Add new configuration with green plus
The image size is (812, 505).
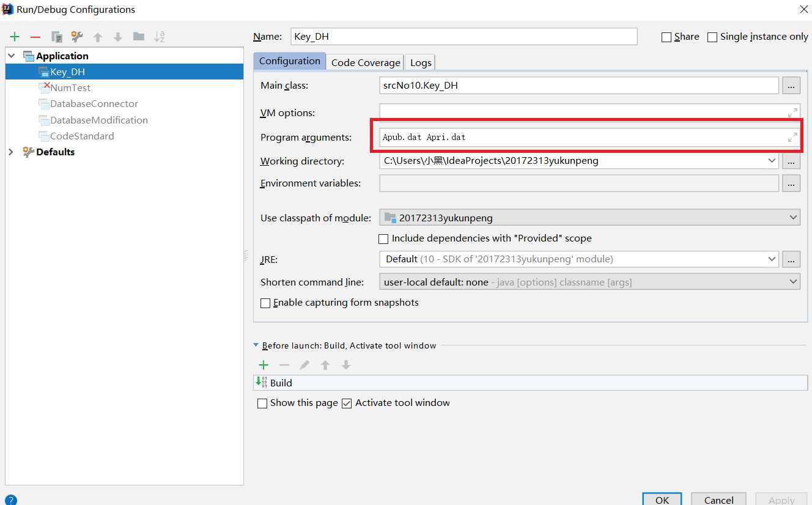point(15,37)
